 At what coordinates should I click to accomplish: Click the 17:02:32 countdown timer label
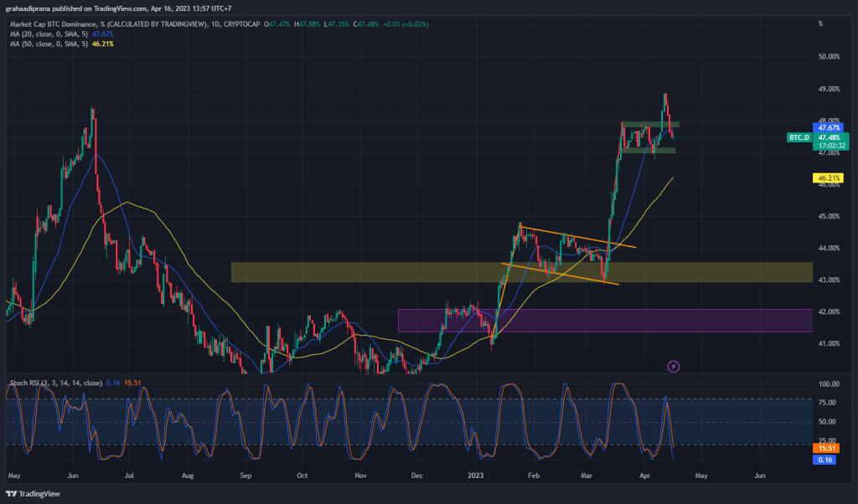point(830,146)
